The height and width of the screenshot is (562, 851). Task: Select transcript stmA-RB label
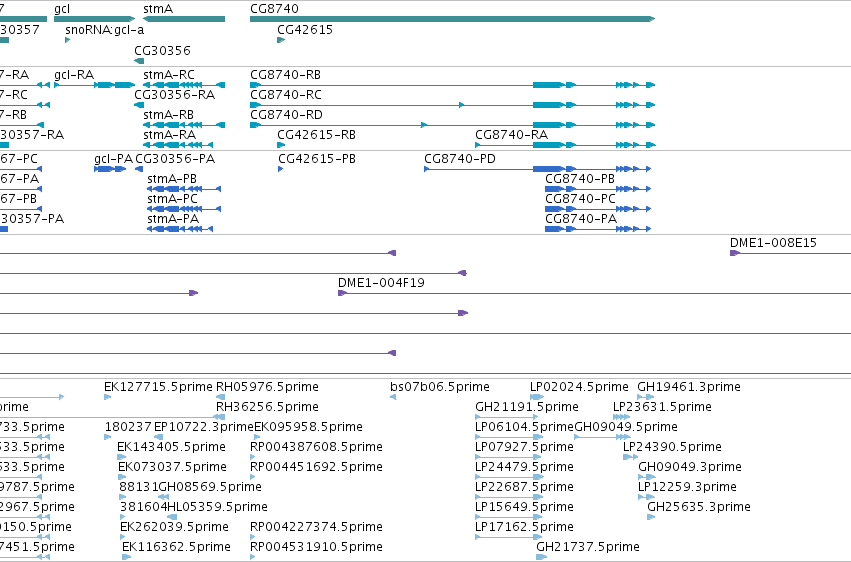(168, 114)
